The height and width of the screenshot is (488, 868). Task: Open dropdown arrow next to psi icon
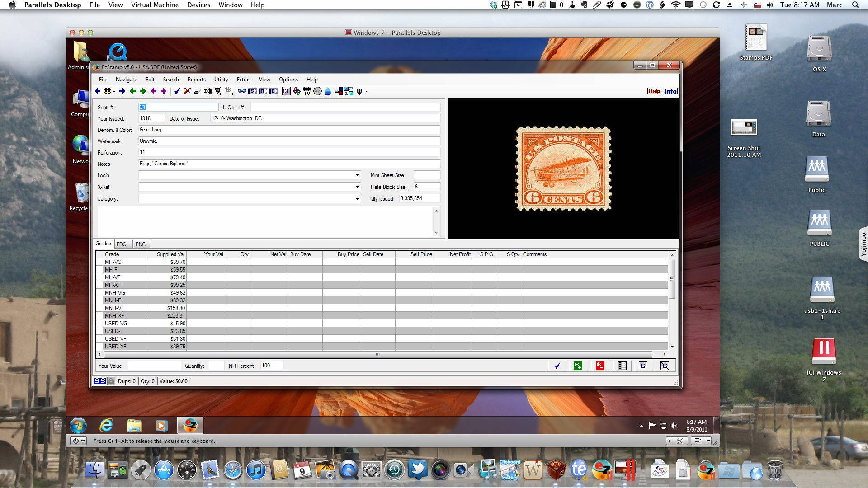[366, 91]
